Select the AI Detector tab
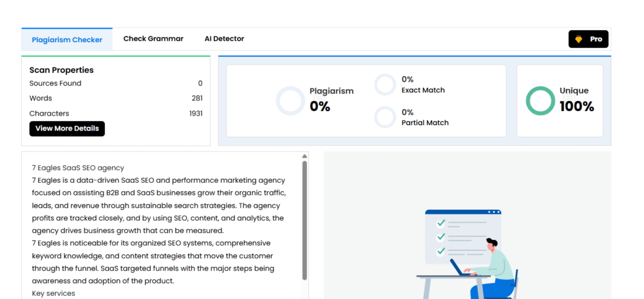The height and width of the screenshot is (299, 644). [225, 39]
